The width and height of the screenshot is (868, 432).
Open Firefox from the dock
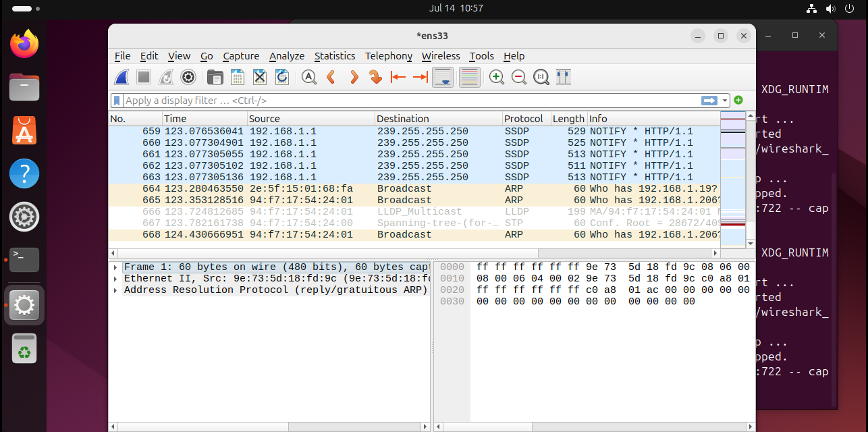click(x=24, y=45)
